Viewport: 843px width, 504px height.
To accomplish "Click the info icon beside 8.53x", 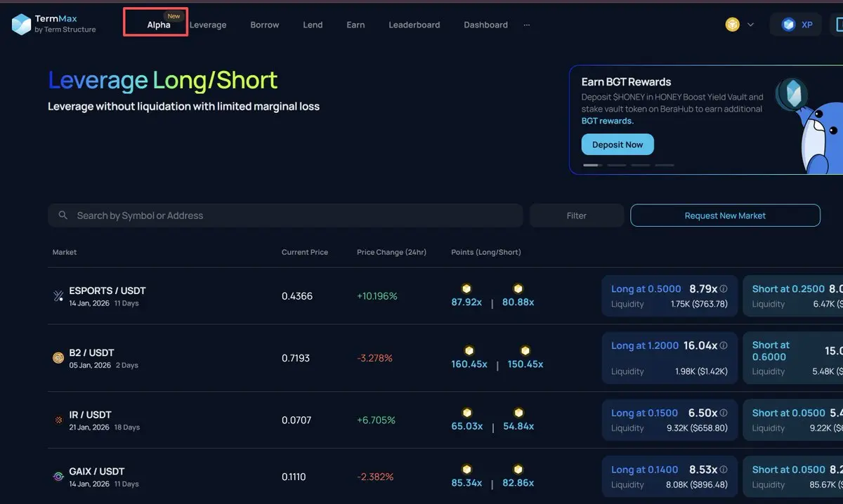I will (x=724, y=470).
